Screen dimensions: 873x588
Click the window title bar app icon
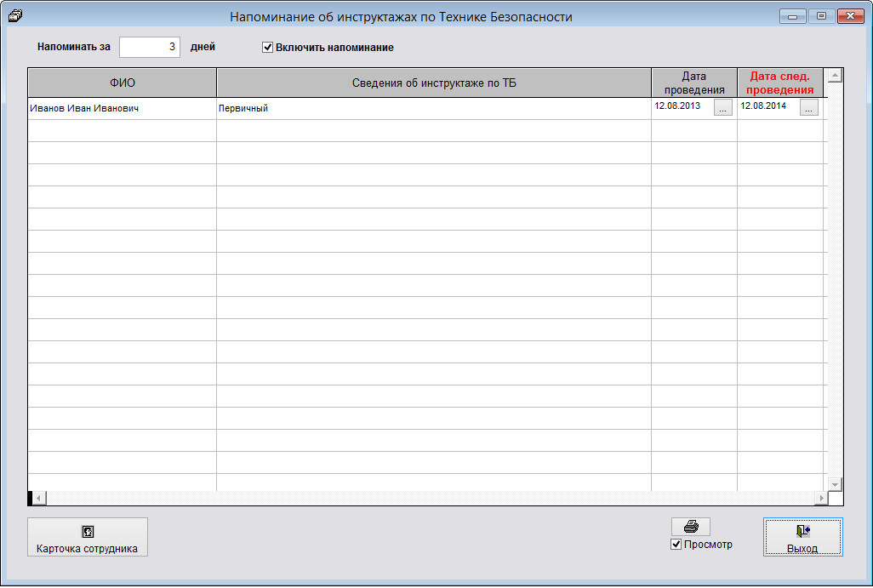[15, 16]
